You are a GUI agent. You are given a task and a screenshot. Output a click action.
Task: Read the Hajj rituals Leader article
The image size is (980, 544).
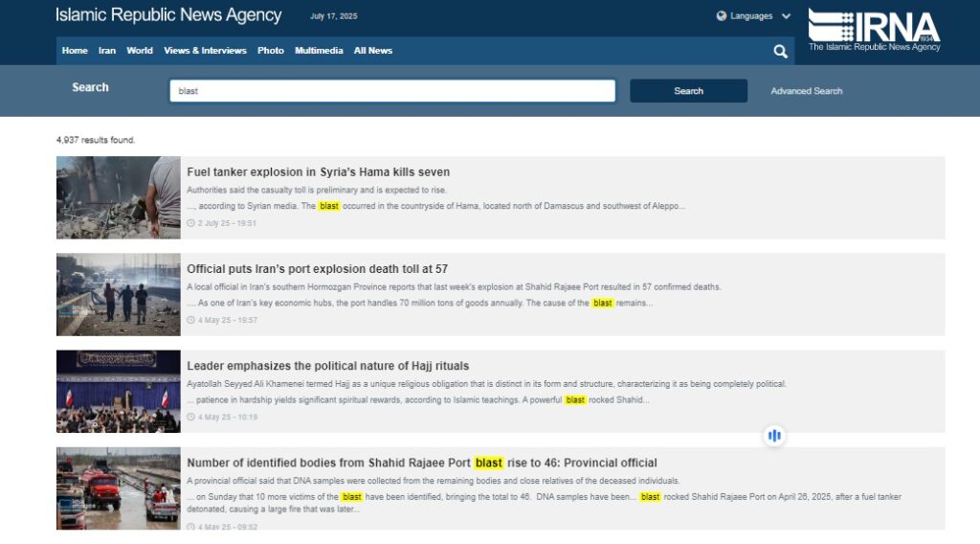pyautogui.click(x=327, y=366)
